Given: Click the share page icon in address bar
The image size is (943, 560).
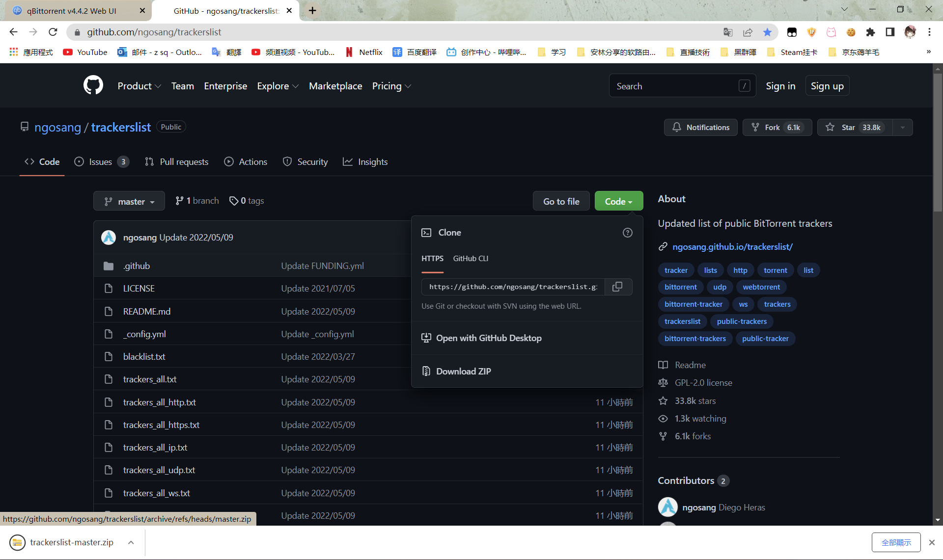Looking at the screenshot, I should coord(748,32).
